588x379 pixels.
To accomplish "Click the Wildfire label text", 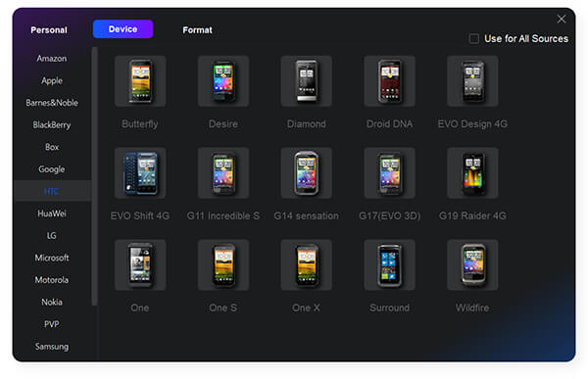I will coord(472,308).
